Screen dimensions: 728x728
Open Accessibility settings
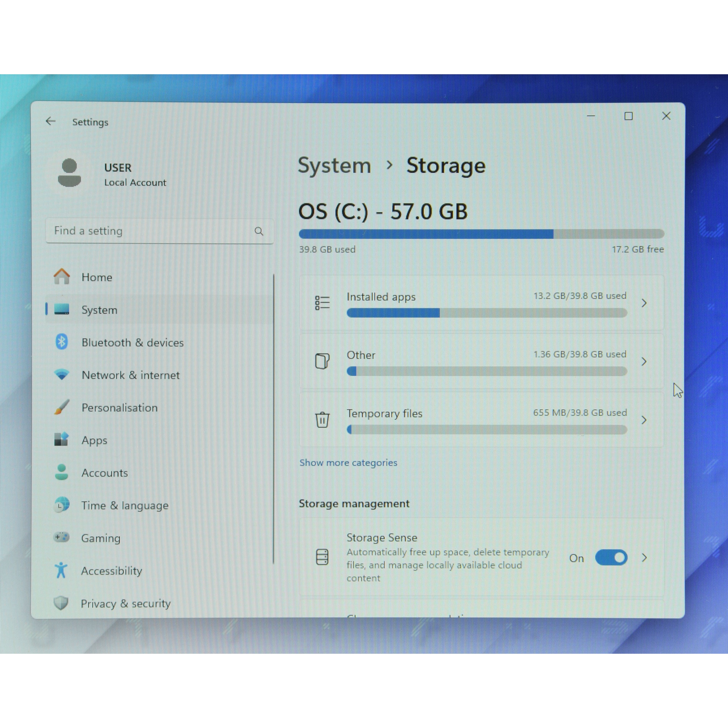[x=159, y=570]
